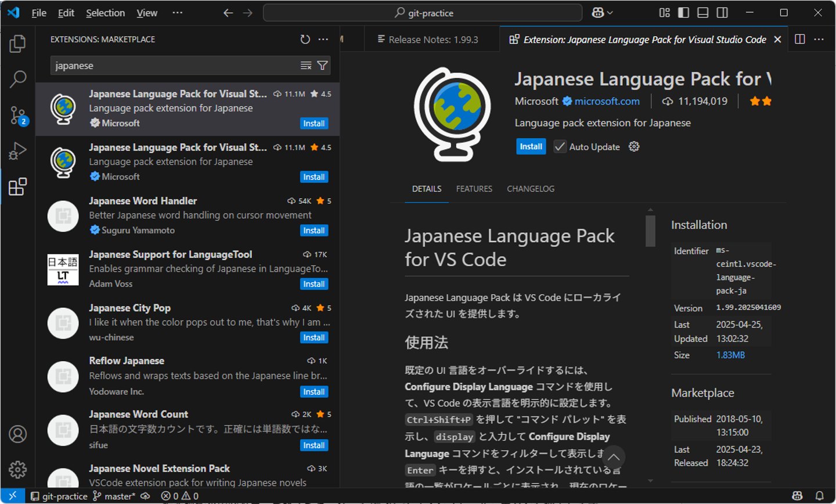The image size is (836, 504).
Task: Open the Selection menu
Action: tap(105, 13)
